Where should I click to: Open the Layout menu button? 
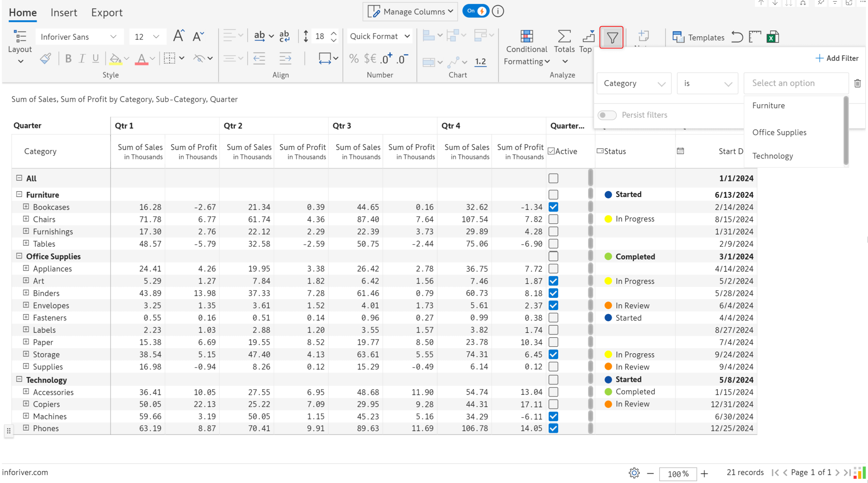point(20,47)
